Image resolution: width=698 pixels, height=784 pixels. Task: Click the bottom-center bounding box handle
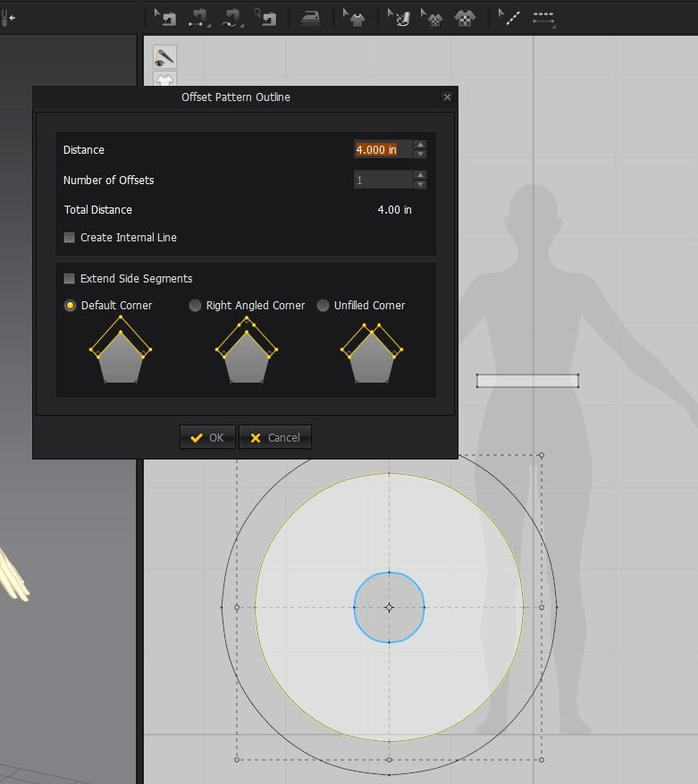(x=390, y=760)
